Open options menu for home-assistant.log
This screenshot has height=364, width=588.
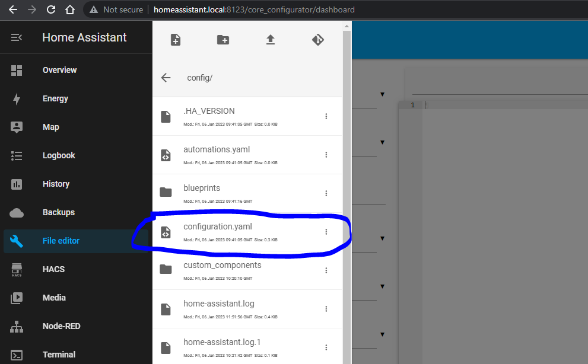coord(326,309)
